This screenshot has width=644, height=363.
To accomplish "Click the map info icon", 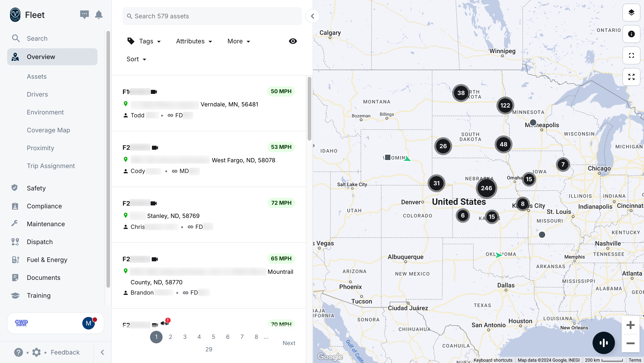I will click(x=631, y=34).
